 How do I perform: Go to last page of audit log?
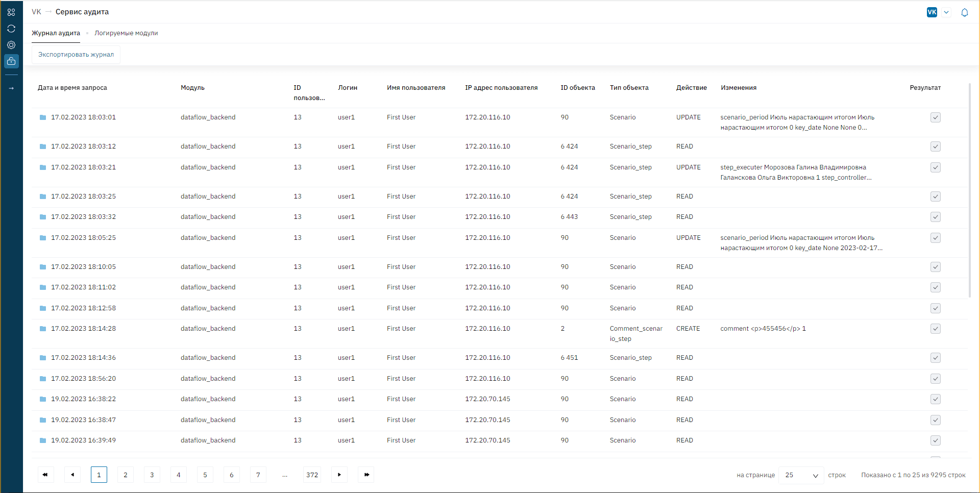click(x=366, y=475)
